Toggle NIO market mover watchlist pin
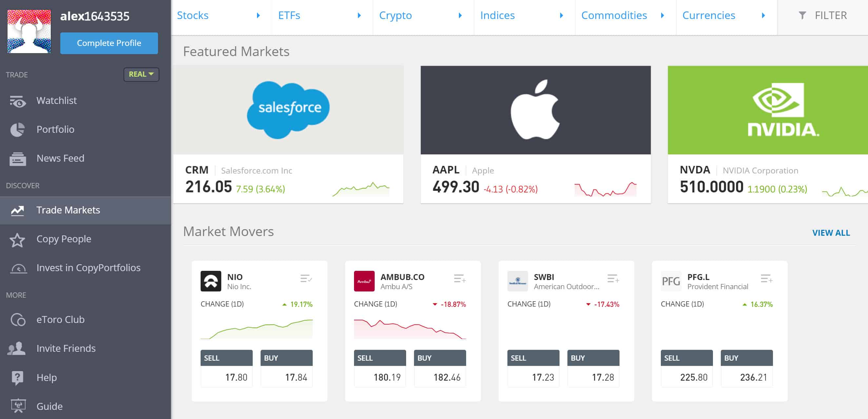Screen dimensions: 868x419 pos(306,278)
